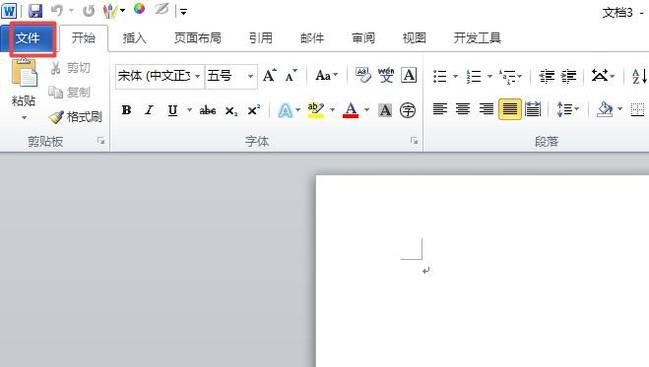
Task: Align text left
Action: point(440,110)
